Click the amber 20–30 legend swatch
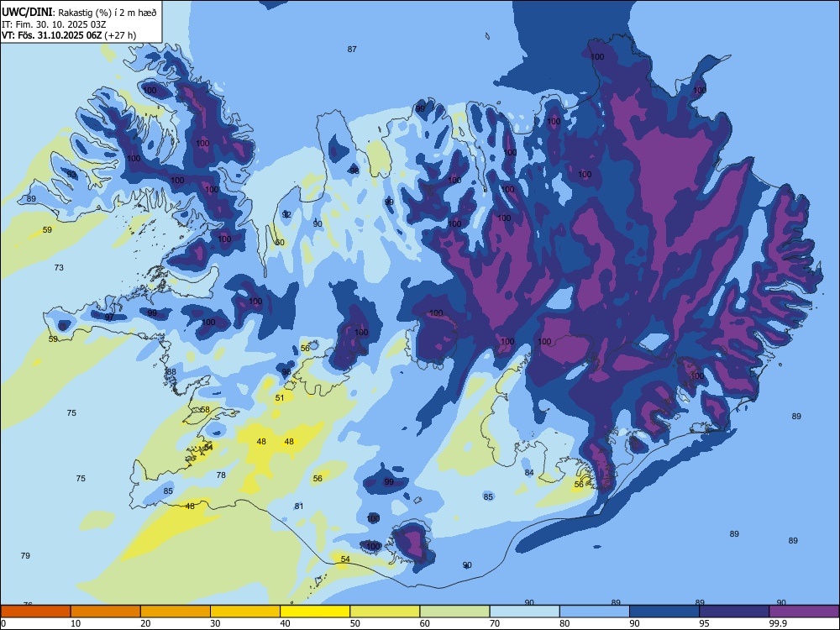 (x=176, y=612)
